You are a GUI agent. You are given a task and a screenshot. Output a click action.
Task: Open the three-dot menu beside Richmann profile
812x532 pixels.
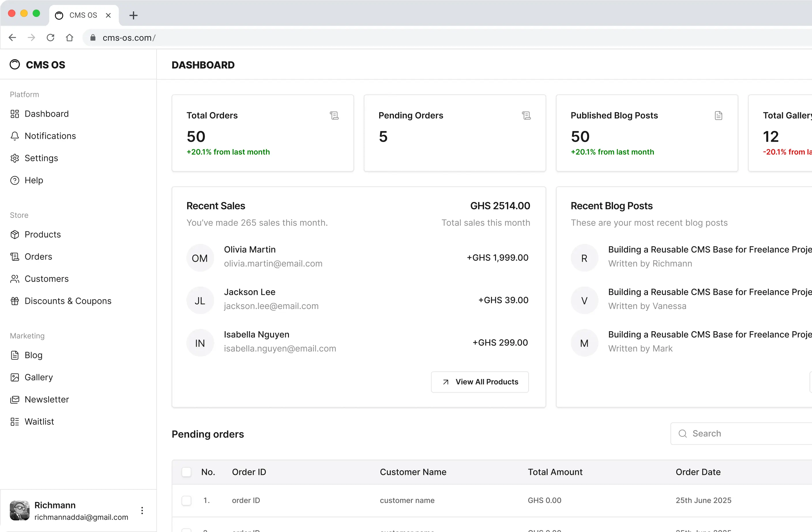142,510
